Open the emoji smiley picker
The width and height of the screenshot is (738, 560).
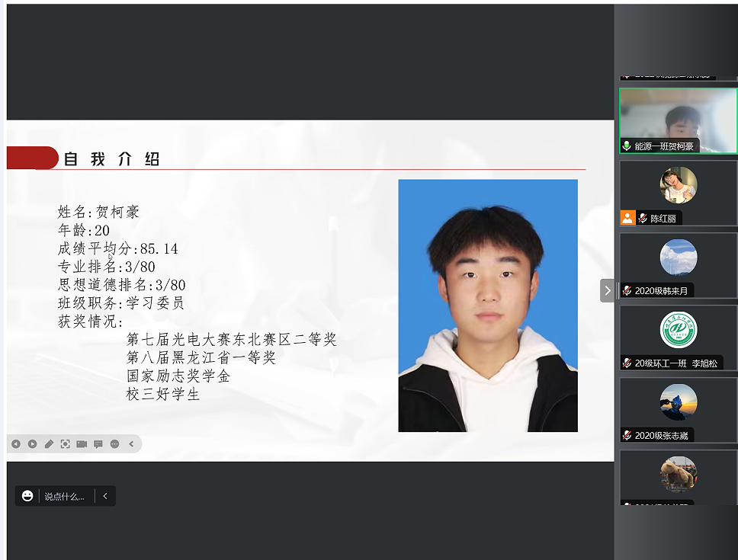(27, 496)
